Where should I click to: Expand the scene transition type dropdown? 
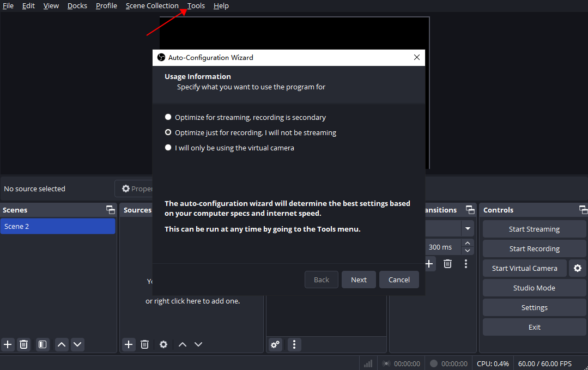[x=468, y=228]
